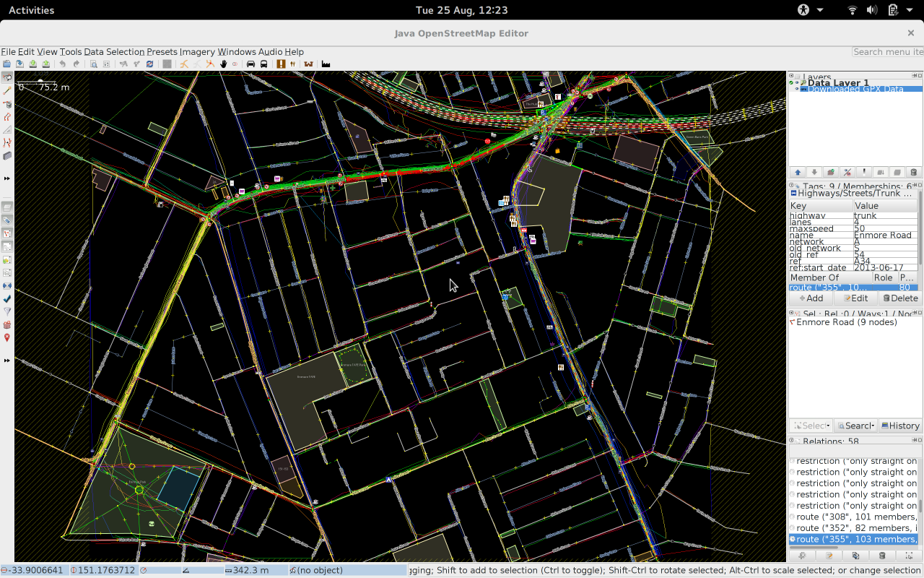Collapse the Layers panel
924x578 pixels.
(x=791, y=76)
